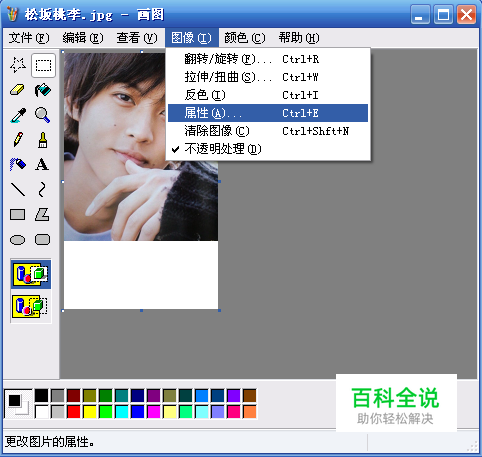Select the Polygon tool

43,215
